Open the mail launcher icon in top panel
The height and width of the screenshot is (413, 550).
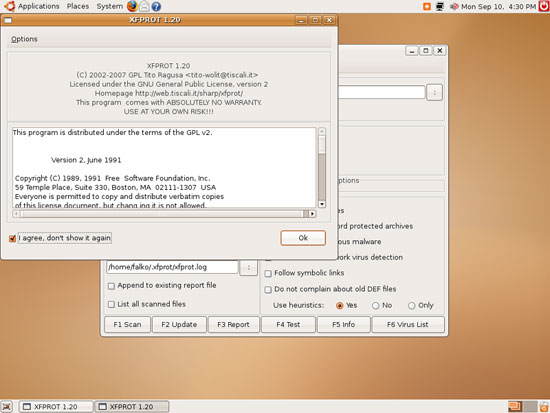coord(144,6)
